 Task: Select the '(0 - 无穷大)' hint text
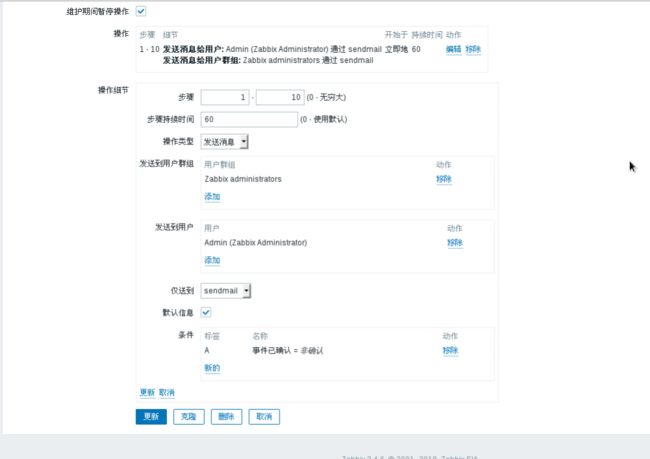point(326,97)
